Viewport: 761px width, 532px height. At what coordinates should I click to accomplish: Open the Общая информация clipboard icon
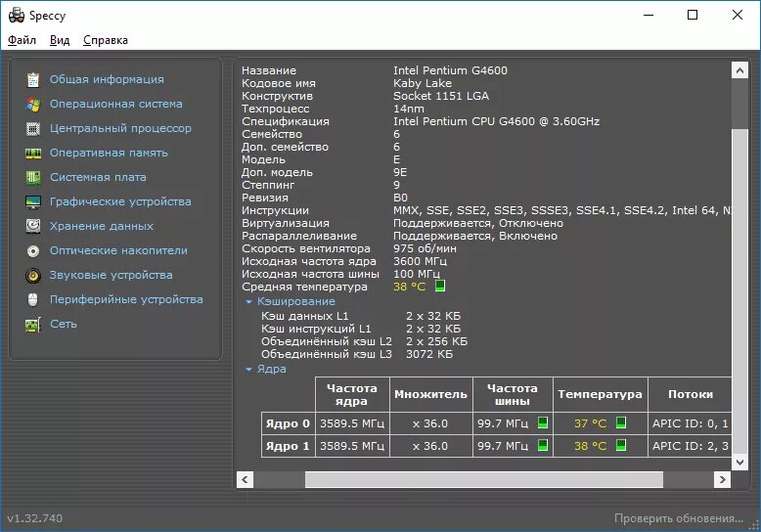tap(33, 79)
